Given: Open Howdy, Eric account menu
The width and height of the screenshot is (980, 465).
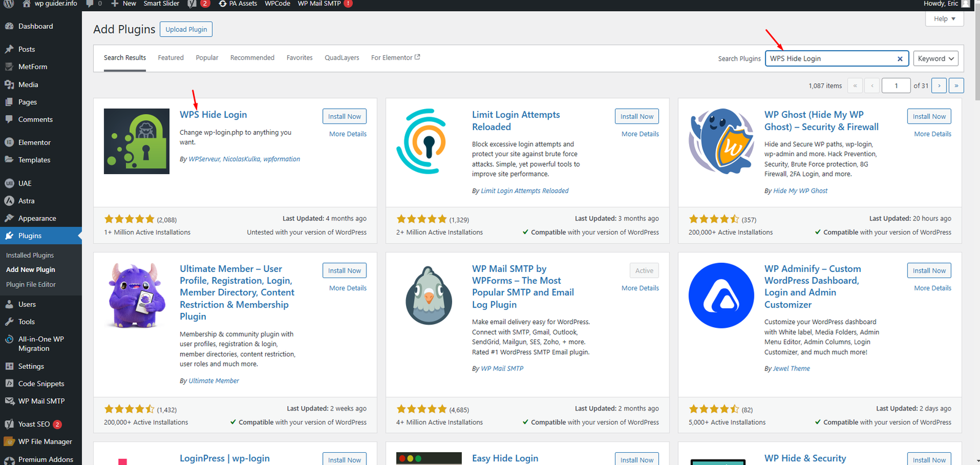Looking at the screenshot, I should pyautogui.click(x=946, y=4).
